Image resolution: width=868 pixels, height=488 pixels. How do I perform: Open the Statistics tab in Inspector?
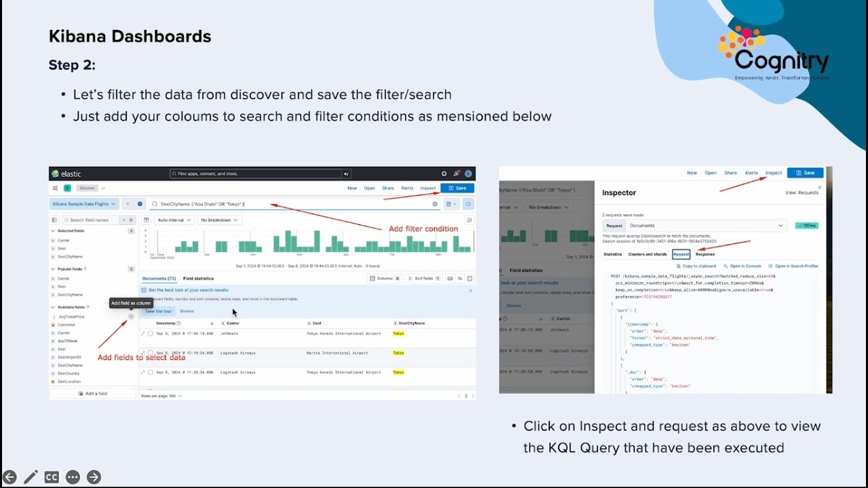tap(613, 254)
